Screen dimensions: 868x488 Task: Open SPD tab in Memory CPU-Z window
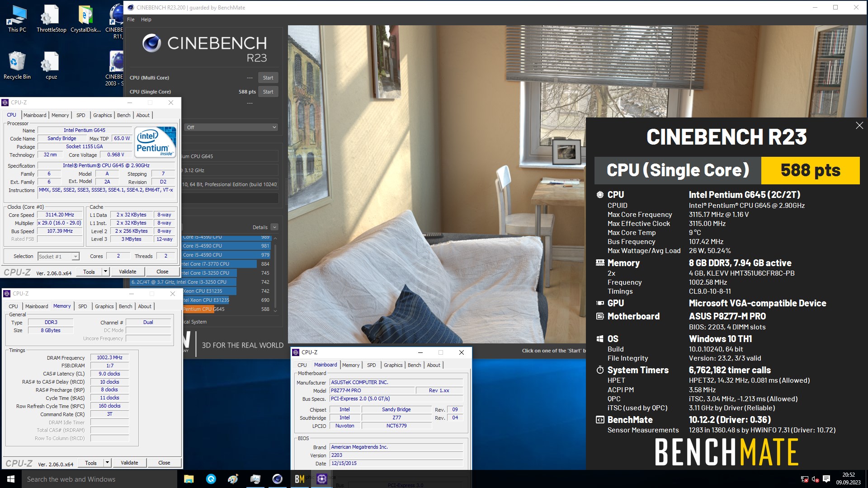83,306
